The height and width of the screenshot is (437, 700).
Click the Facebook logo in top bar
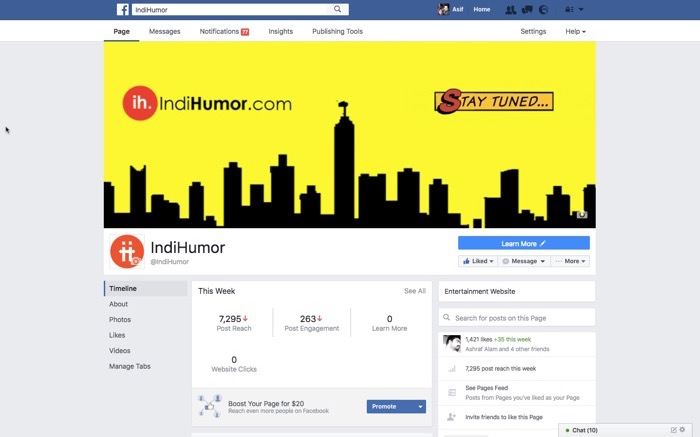click(x=123, y=9)
